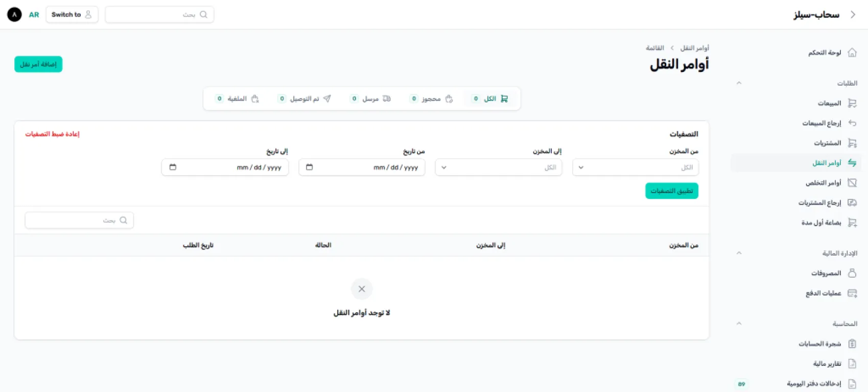
Task: Select the الملغية status tab
Action: (238, 99)
